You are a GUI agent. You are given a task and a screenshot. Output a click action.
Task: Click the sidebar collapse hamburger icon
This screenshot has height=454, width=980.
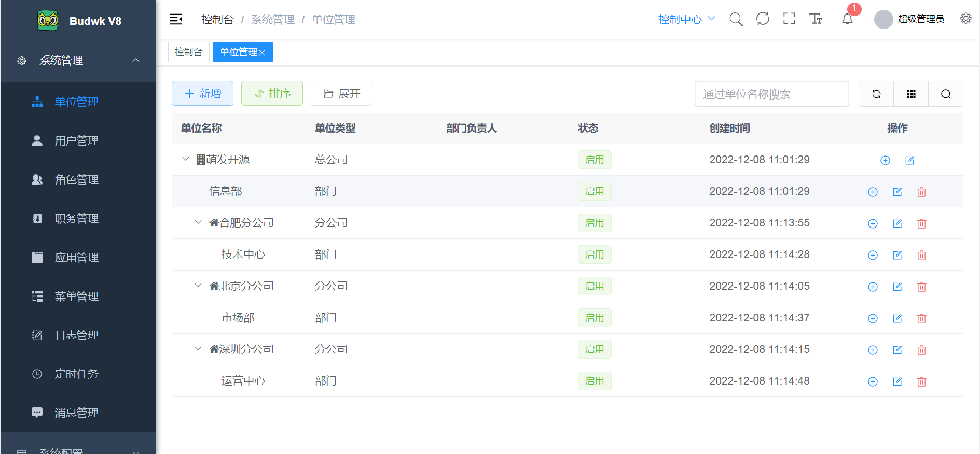click(176, 20)
